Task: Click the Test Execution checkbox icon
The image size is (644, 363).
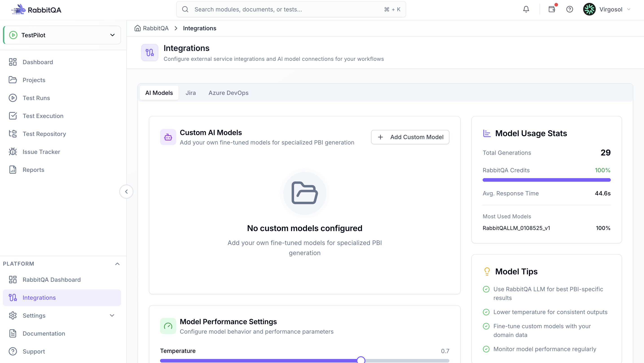Action: pyautogui.click(x=13, y=116)
